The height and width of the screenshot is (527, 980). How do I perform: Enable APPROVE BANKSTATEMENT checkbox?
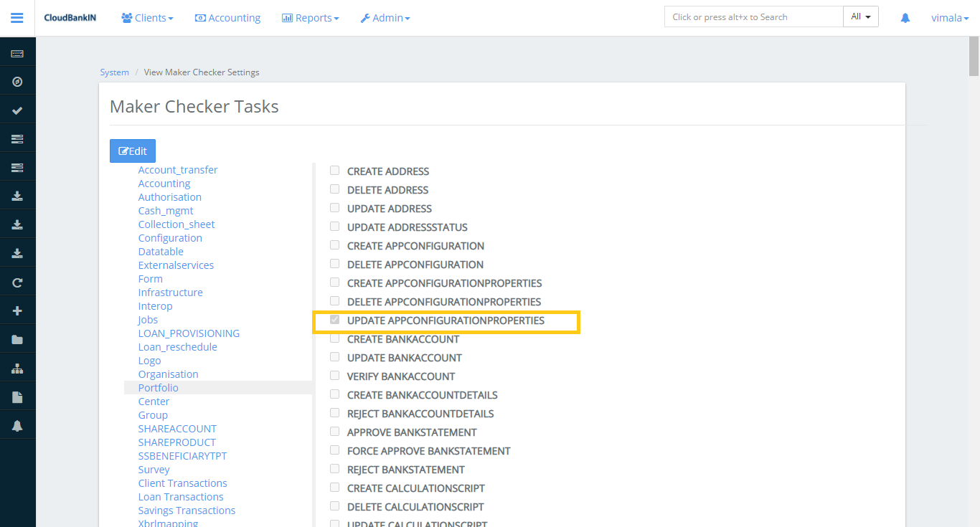(334, 431)
